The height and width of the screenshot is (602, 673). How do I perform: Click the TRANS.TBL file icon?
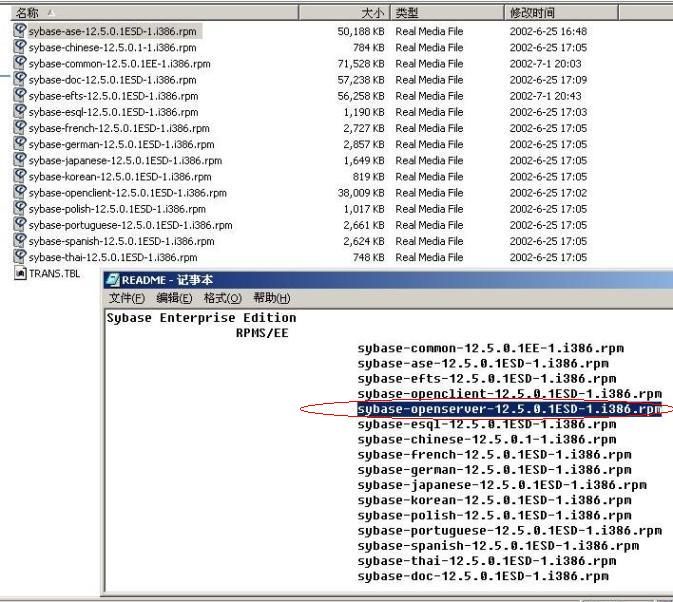pos(20,273)
